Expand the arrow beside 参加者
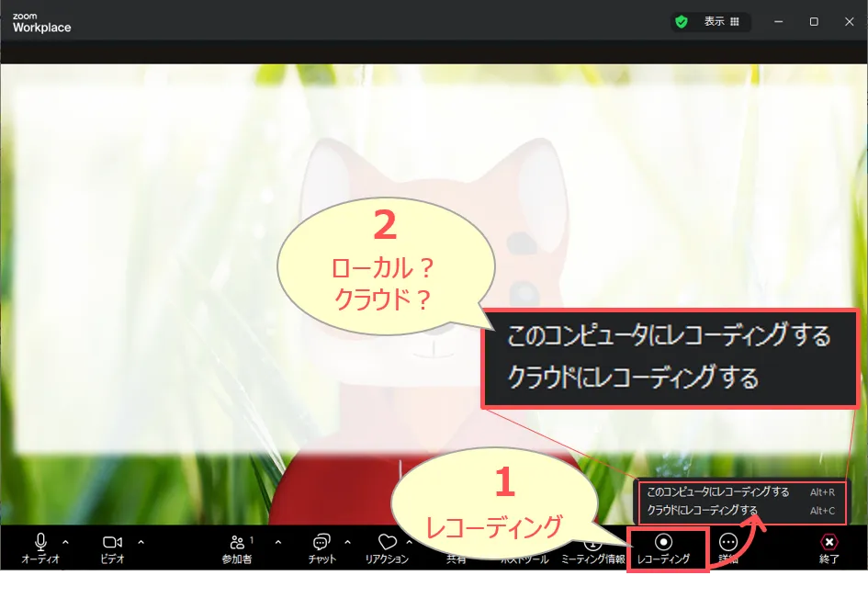 tap(278, 541)
